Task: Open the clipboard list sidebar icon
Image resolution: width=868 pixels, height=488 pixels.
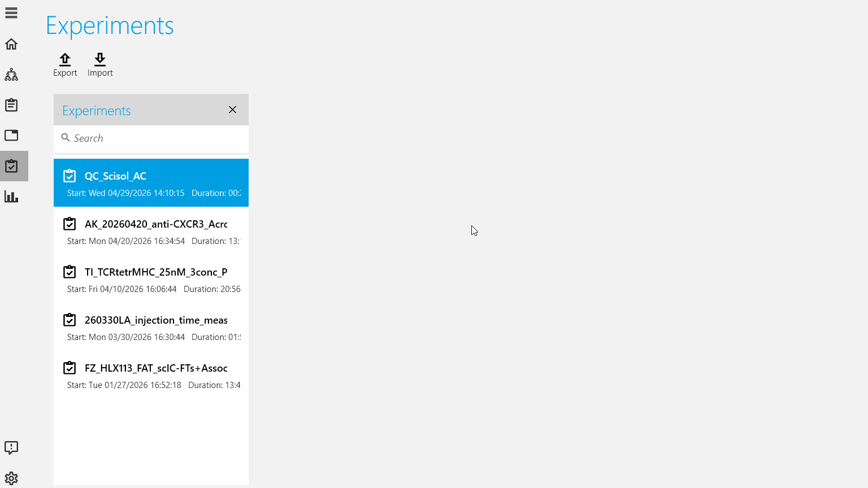Action: [x=11, y=105]
